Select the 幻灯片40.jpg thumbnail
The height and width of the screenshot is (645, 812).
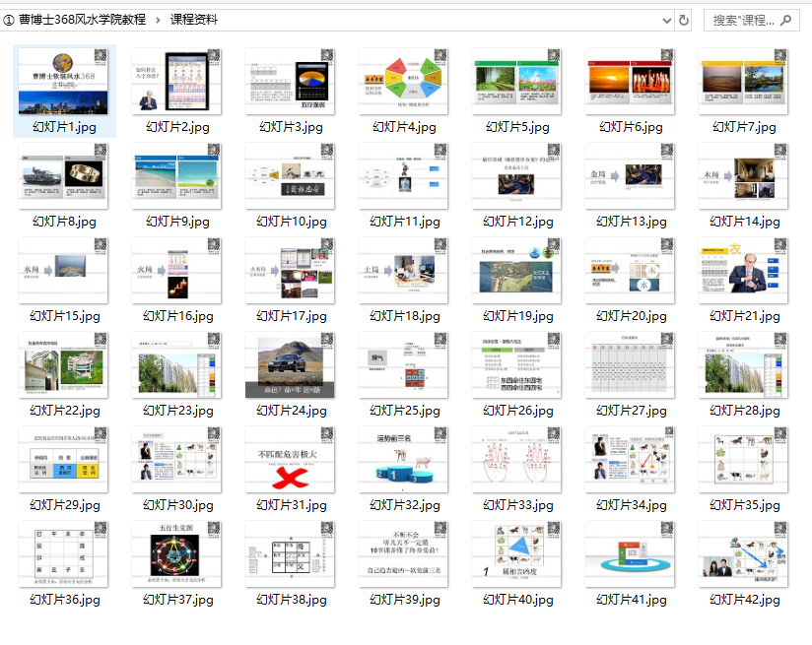pos(516,555)
